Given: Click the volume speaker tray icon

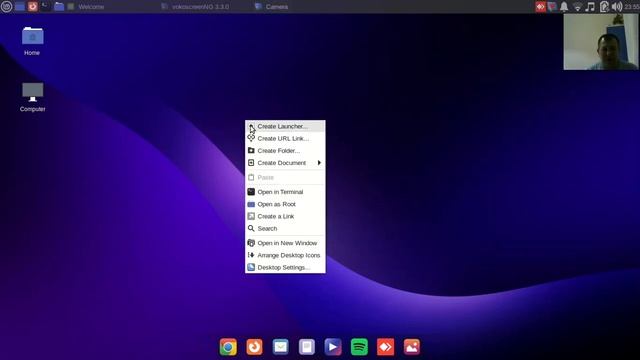Looking at the screenshot, I should click(617, 7).
